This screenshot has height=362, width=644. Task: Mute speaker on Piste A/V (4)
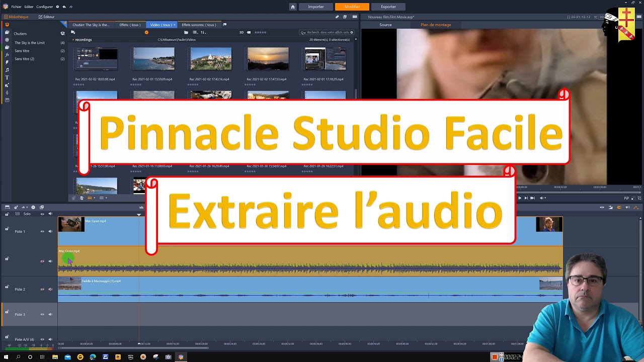(50, 339)
